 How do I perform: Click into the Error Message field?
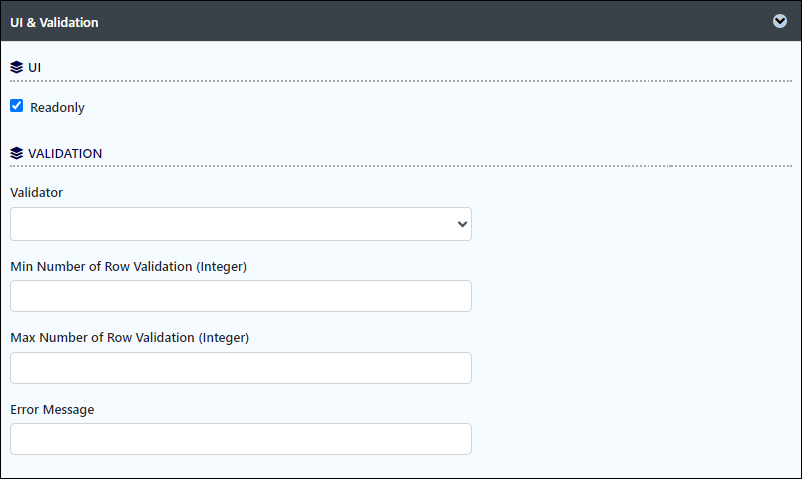(241, 439)
